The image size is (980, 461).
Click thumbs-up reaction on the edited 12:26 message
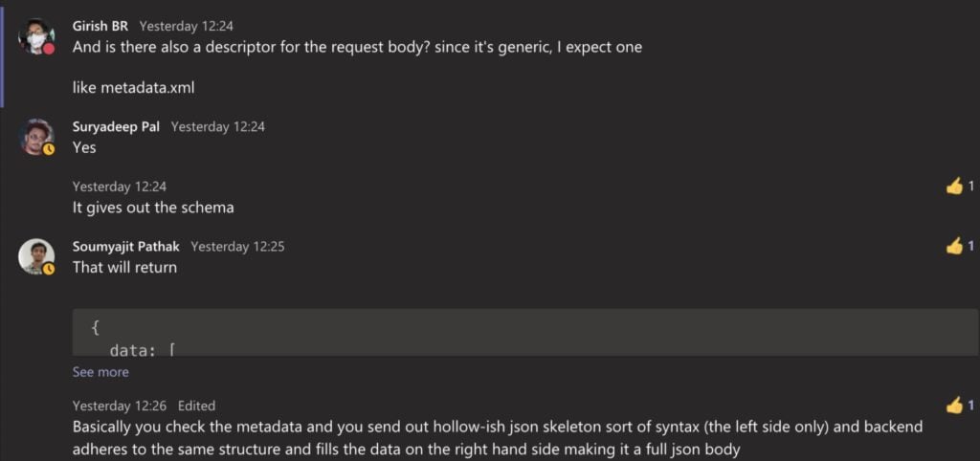[x=959, y=406]
